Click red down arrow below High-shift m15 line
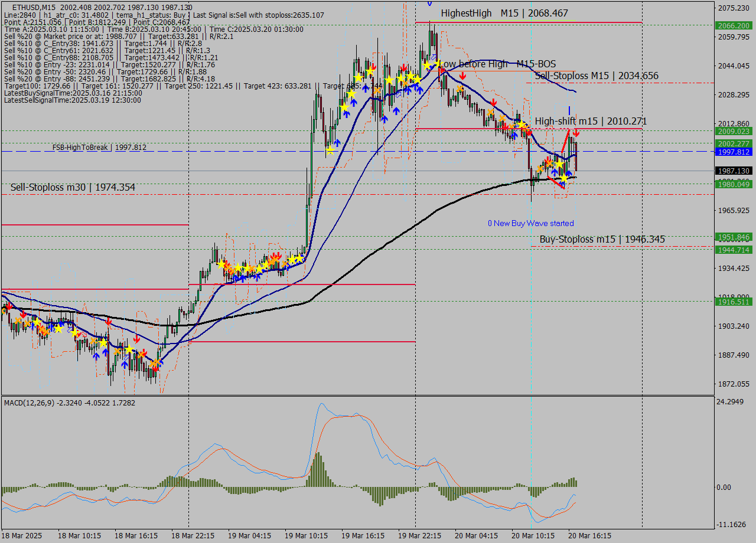Viewport: 756px width, 543px height. (x=576, y=133)
